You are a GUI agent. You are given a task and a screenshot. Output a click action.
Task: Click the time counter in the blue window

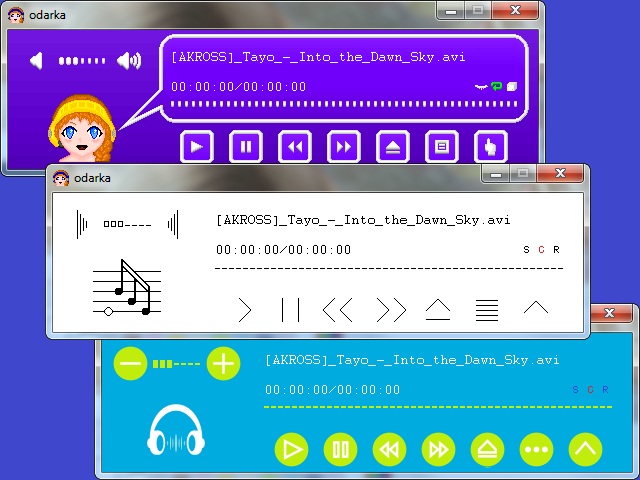pyautogui.click(x=332, y=389)
